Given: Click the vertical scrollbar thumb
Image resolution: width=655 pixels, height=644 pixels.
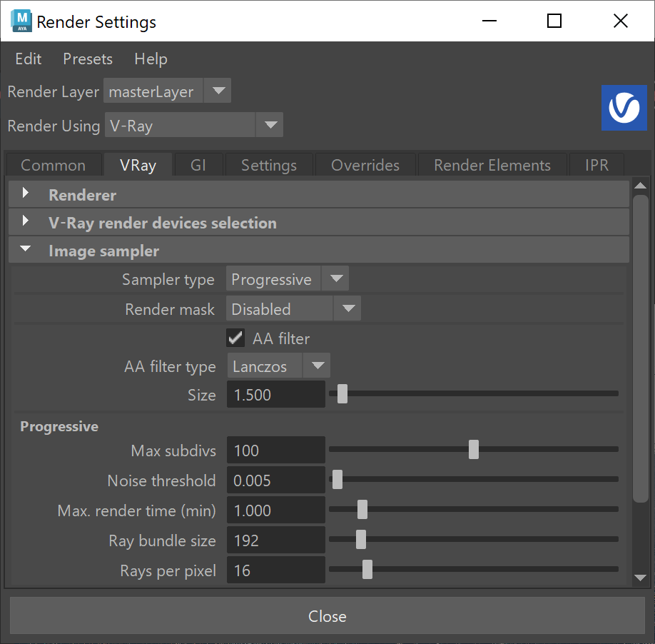Looking at the screenshot, I should [x=641, y=348].
